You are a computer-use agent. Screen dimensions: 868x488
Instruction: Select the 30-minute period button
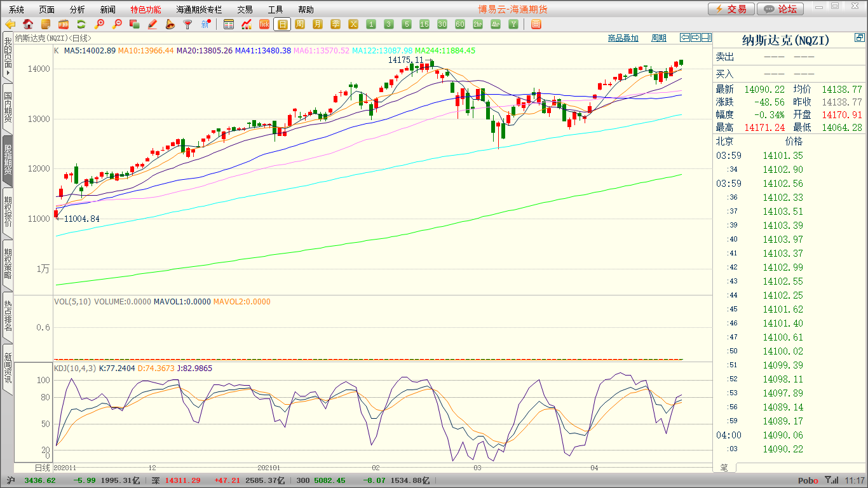(x=442, y=24)
